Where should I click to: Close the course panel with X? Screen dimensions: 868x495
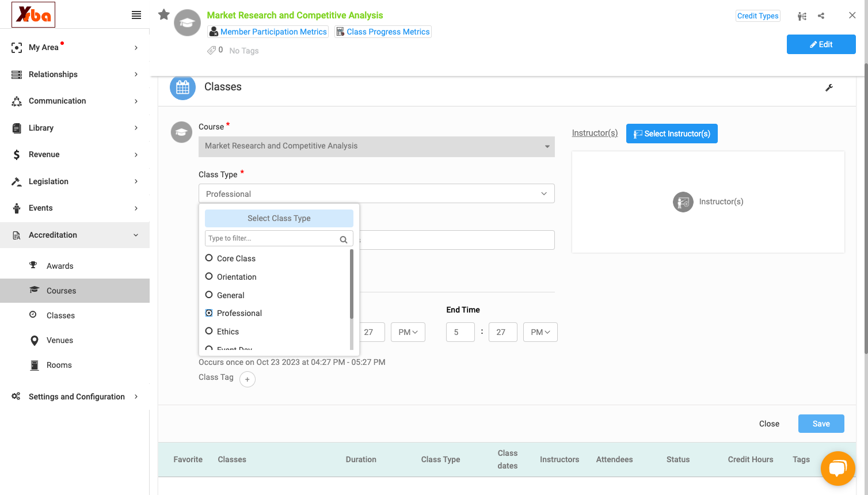(x=852, y=16)
